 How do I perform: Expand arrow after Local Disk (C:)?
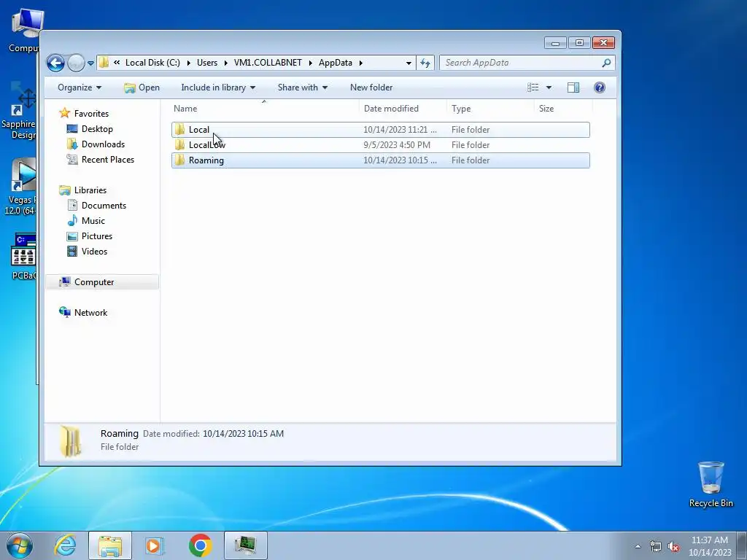[189, 63]
